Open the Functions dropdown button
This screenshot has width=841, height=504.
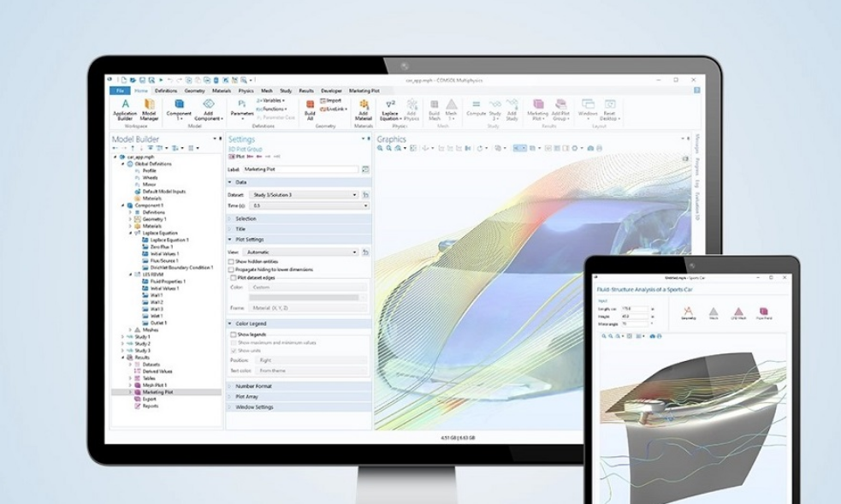(271, 109)
